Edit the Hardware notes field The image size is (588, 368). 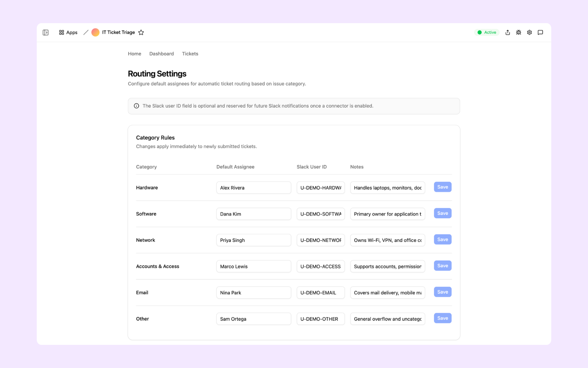pyautogui.click(x=388, y=188)
